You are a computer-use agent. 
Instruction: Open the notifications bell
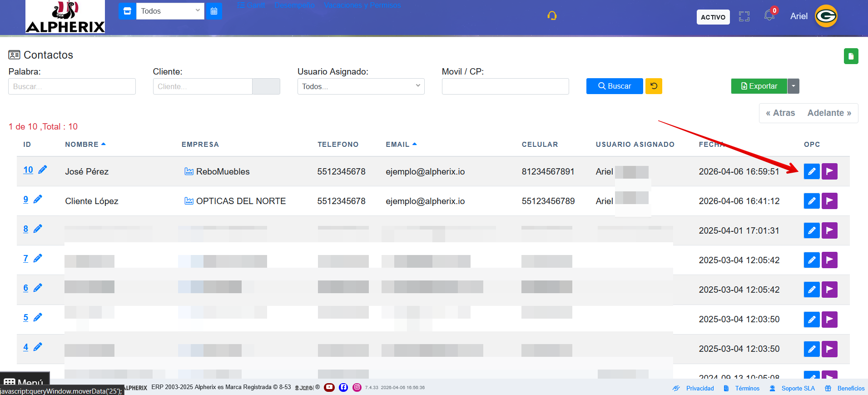pyautogui.click(x=769, y=15)
